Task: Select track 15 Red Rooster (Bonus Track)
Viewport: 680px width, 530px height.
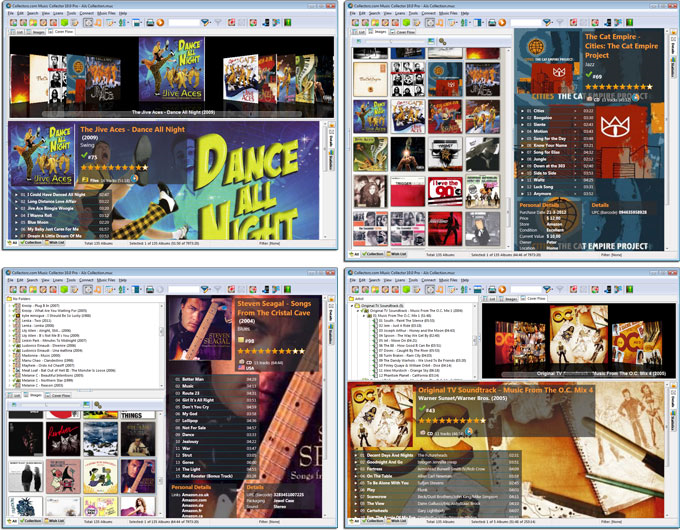Action: 214,476
